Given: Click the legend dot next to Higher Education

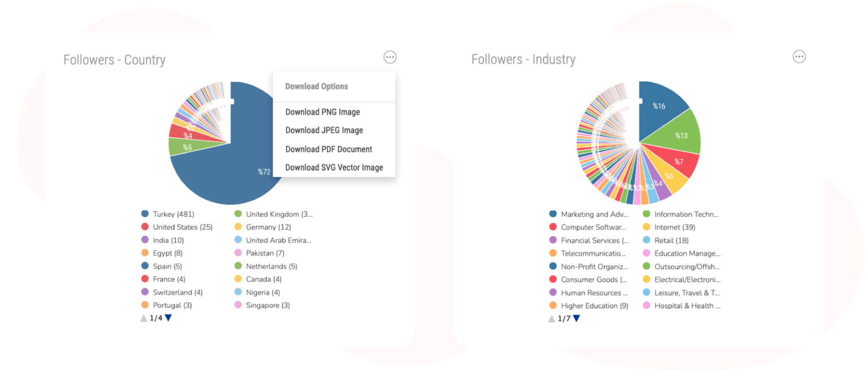Looking at the screenshot, I should click(x=554, y=305).
